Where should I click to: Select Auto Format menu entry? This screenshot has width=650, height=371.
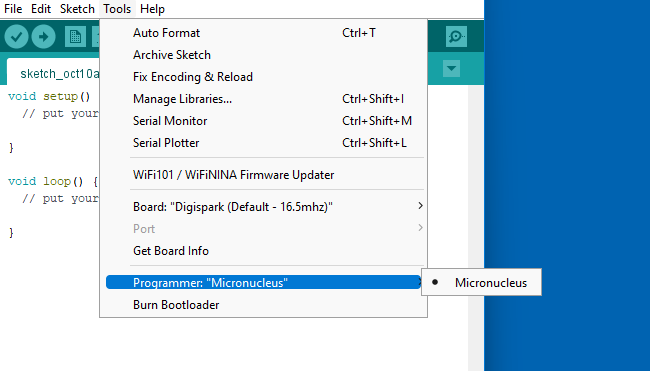click(x=264, y=33)
